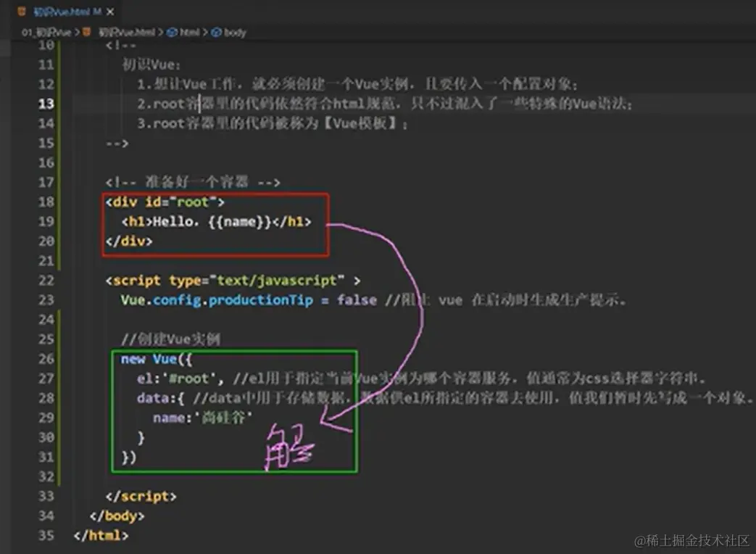Click the symbol icon before html breadcrumb

[x=172, y=33]
